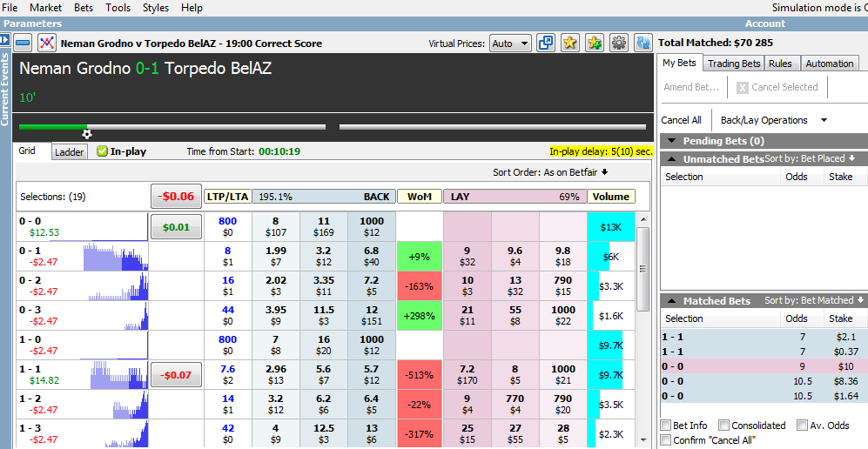Back 0 - 1 at odds 6.8
This screenshot has width=868, height=449.
pos(372,257)
